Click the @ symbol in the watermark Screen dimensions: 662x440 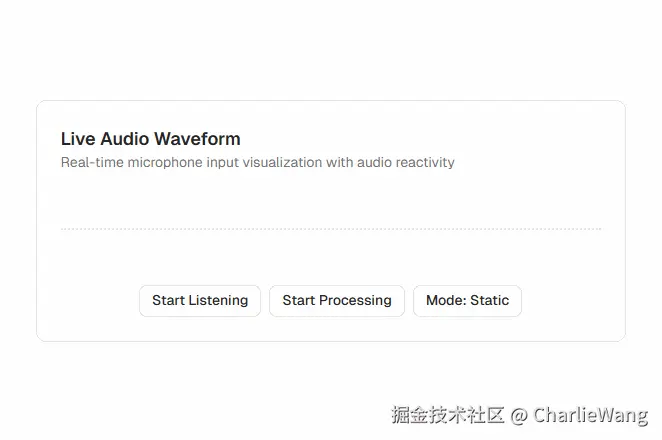519,416
